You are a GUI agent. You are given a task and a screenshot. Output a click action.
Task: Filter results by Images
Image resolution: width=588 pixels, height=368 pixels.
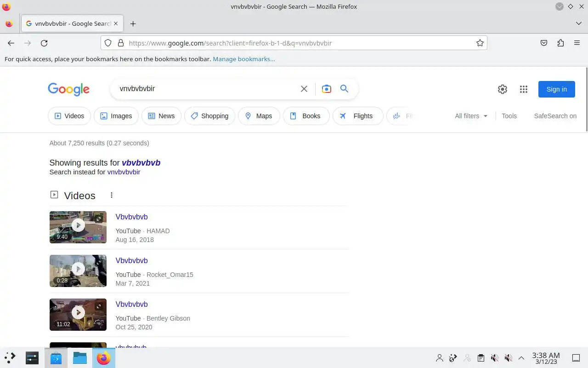point(116,116)
